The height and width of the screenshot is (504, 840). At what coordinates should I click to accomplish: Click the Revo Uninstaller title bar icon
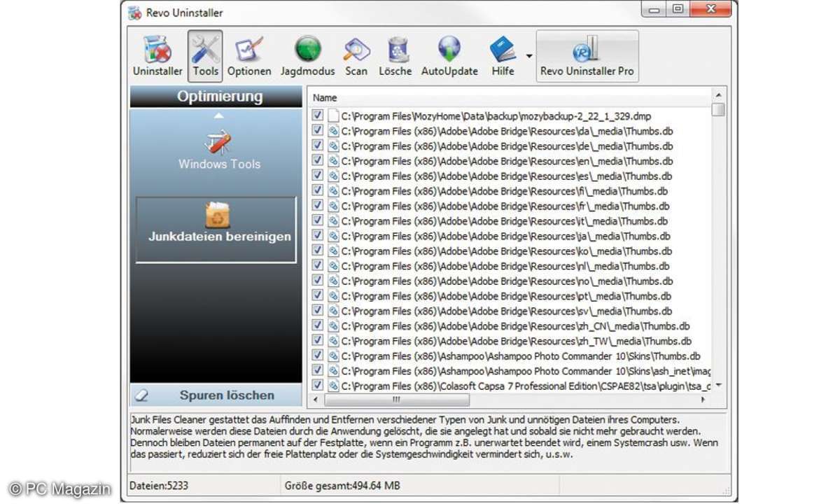pos(135,12)
